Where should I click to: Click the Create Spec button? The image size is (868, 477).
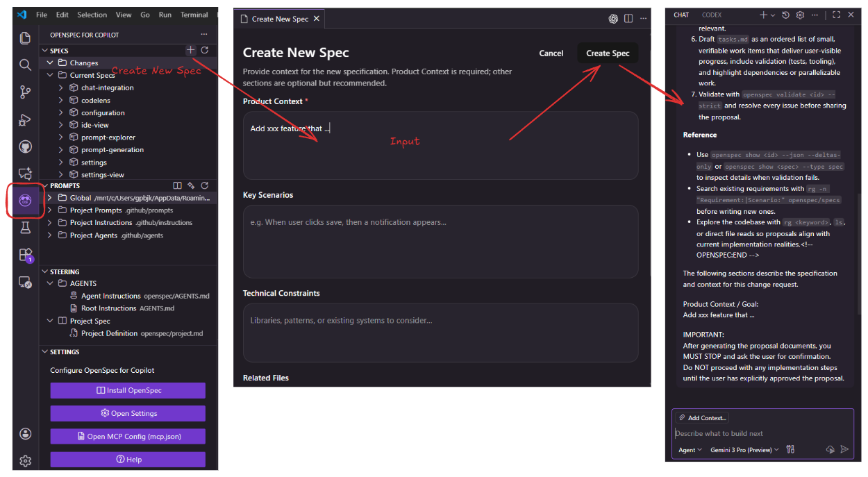[608, 53]
